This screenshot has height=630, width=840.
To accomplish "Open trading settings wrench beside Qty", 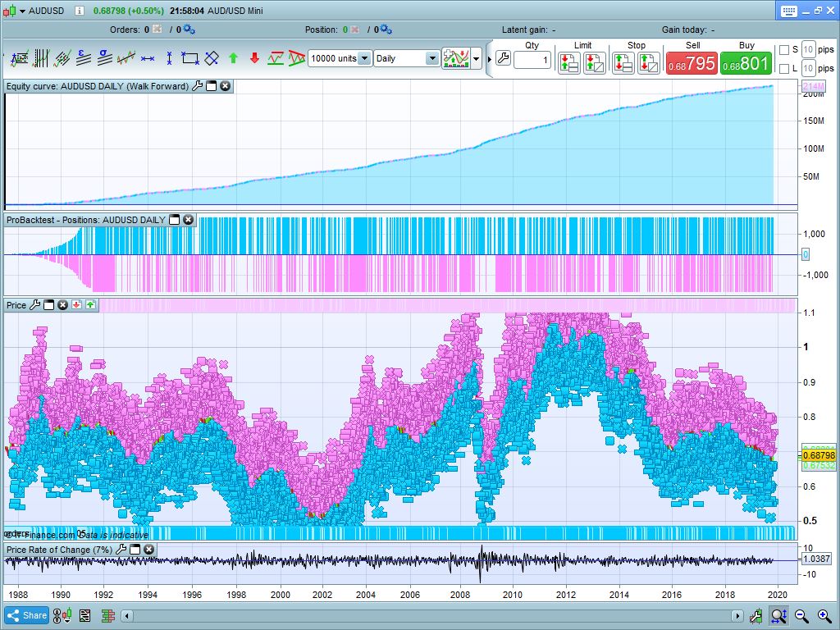I will tap(503, 59).
